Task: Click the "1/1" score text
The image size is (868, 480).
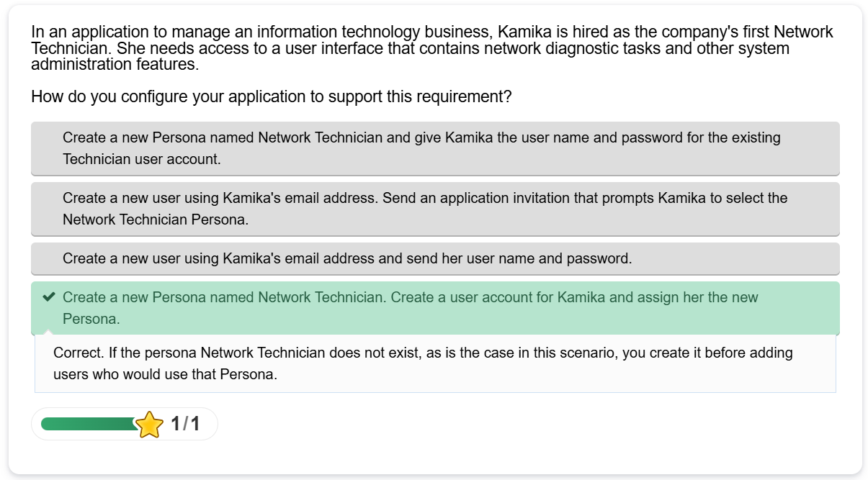Action: click(185, 425)
